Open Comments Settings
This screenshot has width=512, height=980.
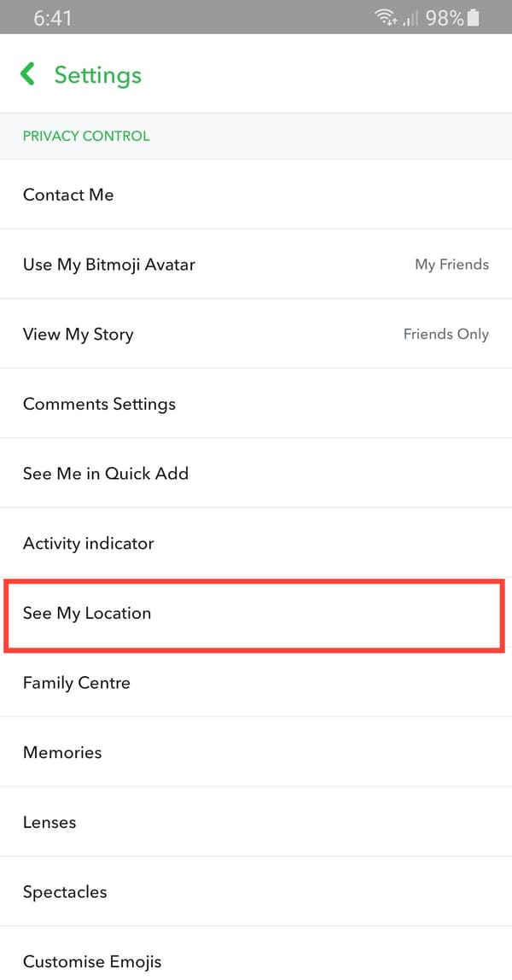(99, 404)
